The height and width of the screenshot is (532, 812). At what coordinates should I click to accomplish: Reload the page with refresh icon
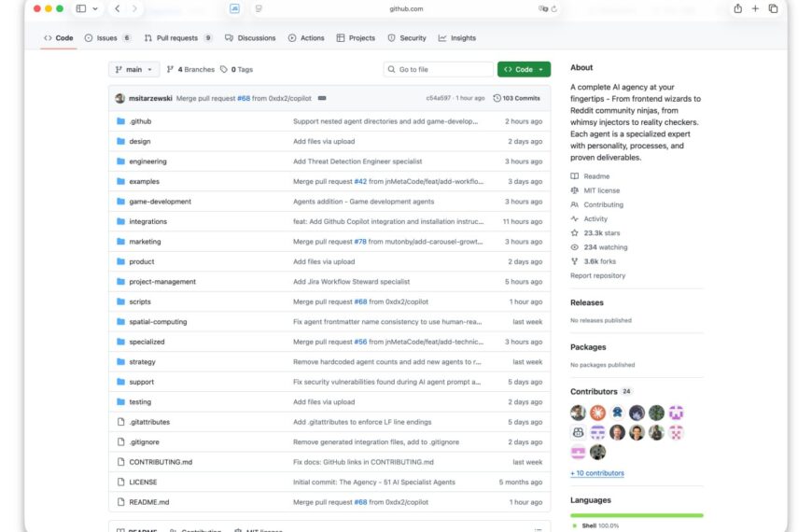click(x=553, y=8)
